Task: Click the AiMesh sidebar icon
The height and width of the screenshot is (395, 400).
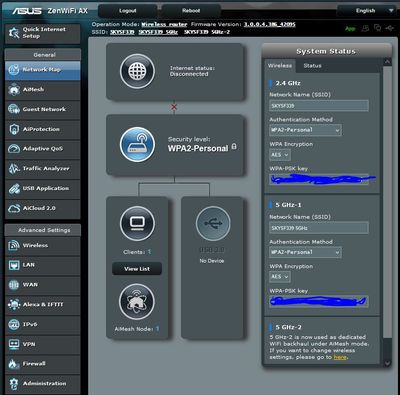Action: click(14, 90)
